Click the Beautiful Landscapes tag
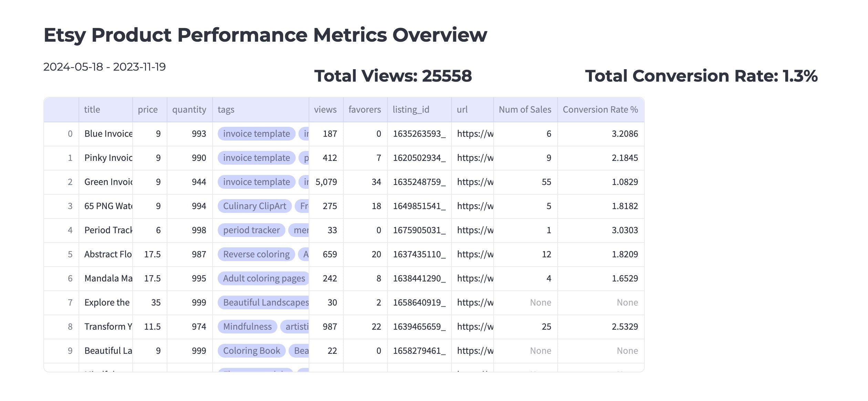The height and width of the screenshot is (401, 868). [263, 302]
